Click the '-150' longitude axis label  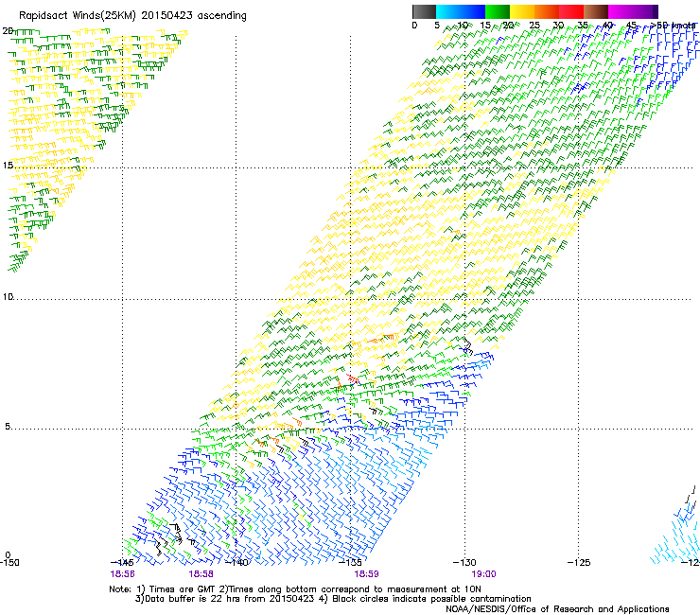[x=9, y=563]
